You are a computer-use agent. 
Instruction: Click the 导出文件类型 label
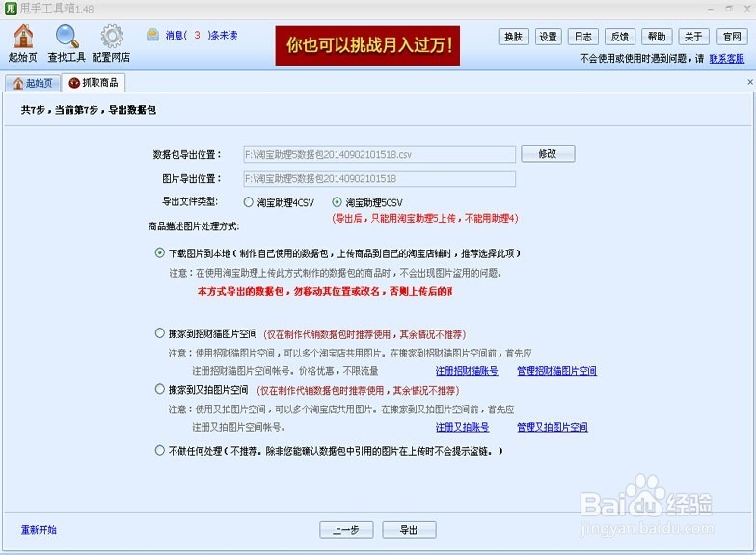pos(190,201)
